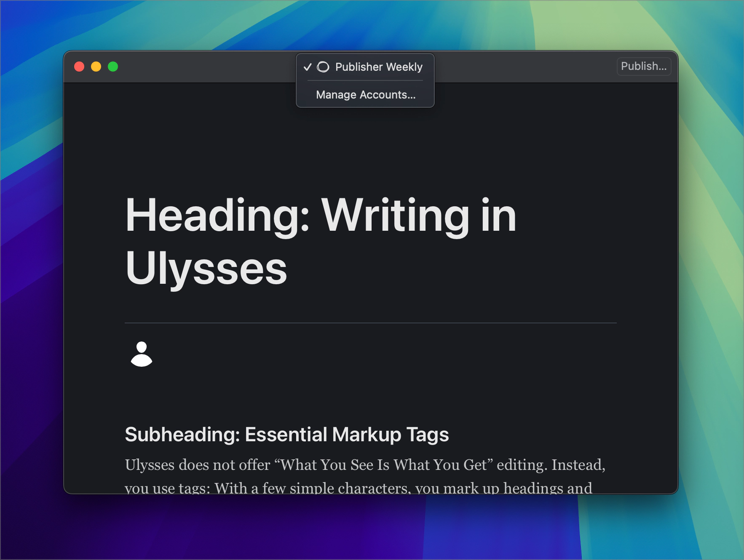Click the horizontal divider below the heading
This screenshot has width=744, height=560.
click(x=370, y=323)
